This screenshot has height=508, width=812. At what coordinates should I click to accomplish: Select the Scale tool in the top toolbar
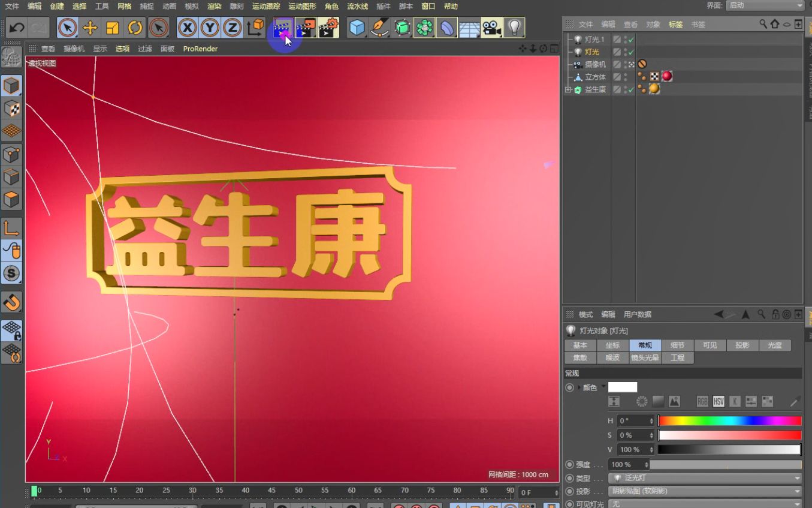(112, 27)
